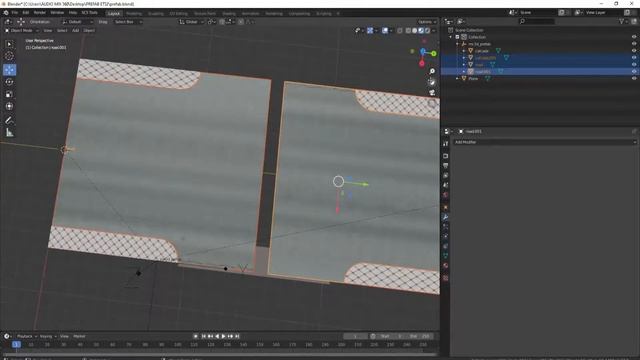Viewport: 640px width, 360px height.
Task: Select the Measure tool
Action: tap(9, 133)
